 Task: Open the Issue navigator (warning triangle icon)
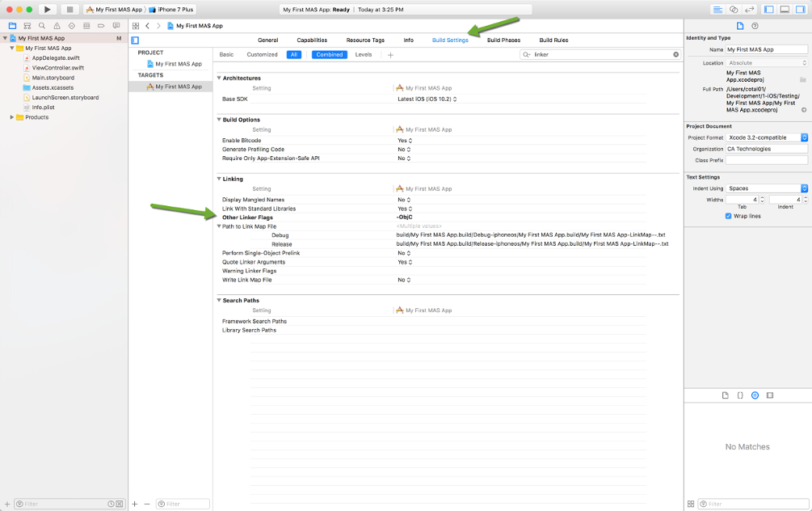point(57,25)
